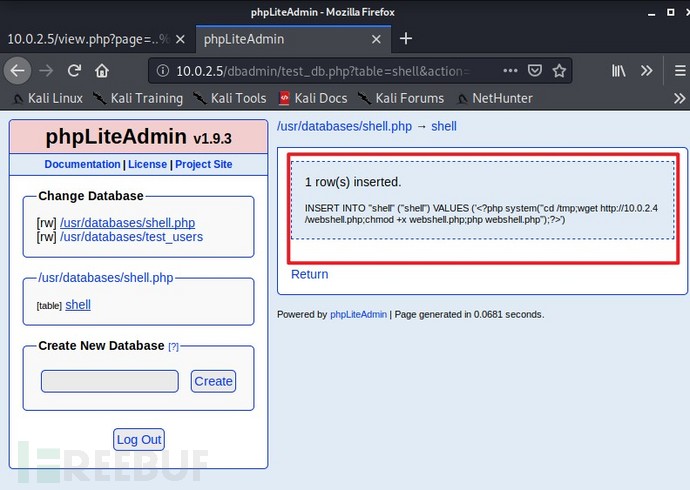Click the new database name field

pyautogui.click(x=110, y=381)
